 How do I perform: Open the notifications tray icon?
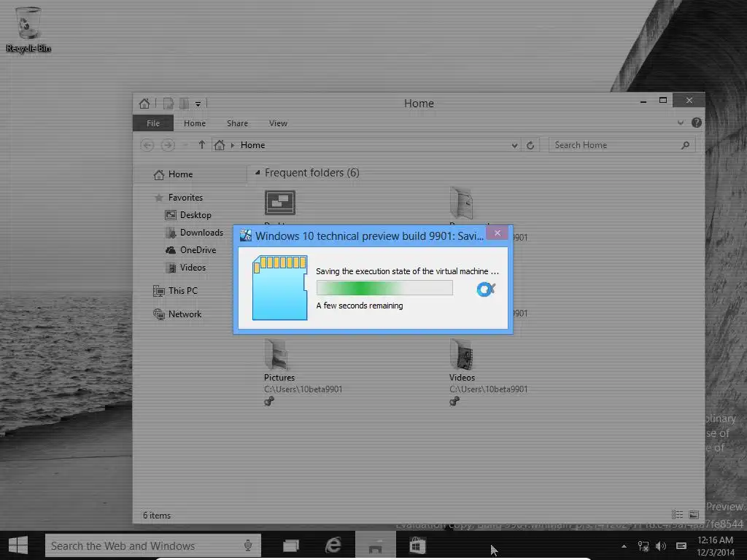[x=682, y=547]
